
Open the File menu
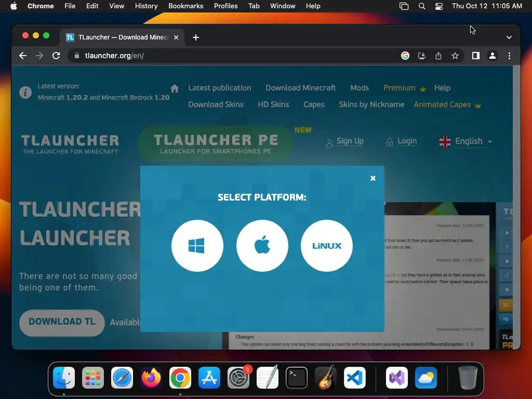pyautogui.click(x=70, y=6)
